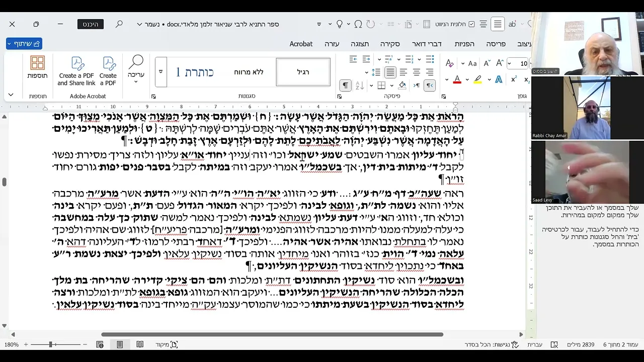This screenshot has height=362, width=644.
Task: Click the bullets list icon
Action: pyautogui.click(x=429, y=59)
